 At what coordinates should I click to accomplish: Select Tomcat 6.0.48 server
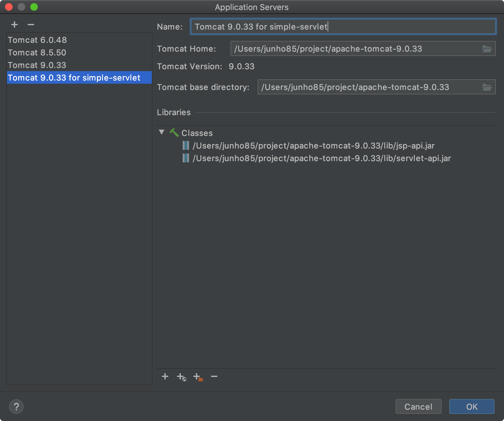[x=79, y=40]
